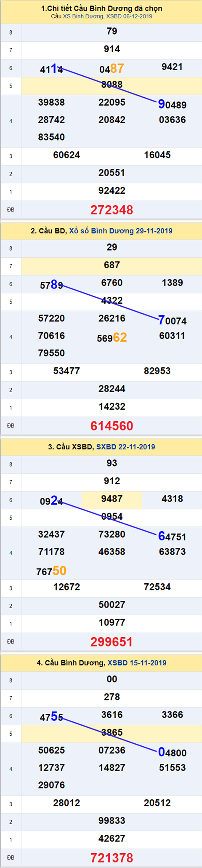The width and height of the screenshot is (202, 868).
Task: Click prize 8 number 79
Action: (112, 31)
